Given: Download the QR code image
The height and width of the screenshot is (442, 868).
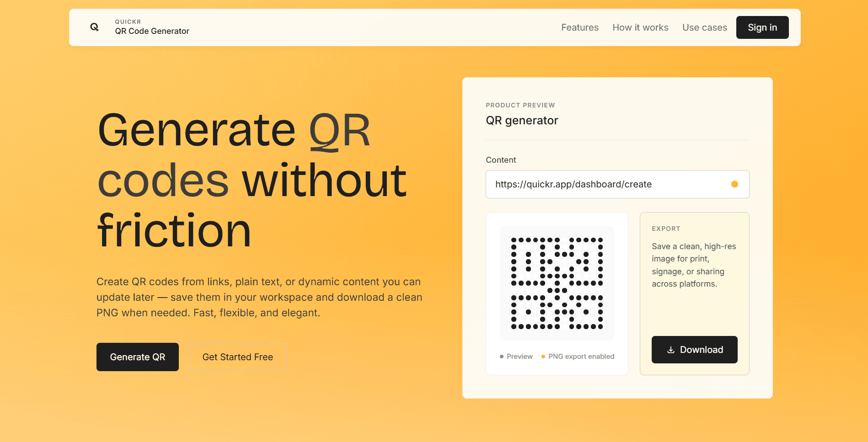Looking at the screenshot, I should pos(694,350).
